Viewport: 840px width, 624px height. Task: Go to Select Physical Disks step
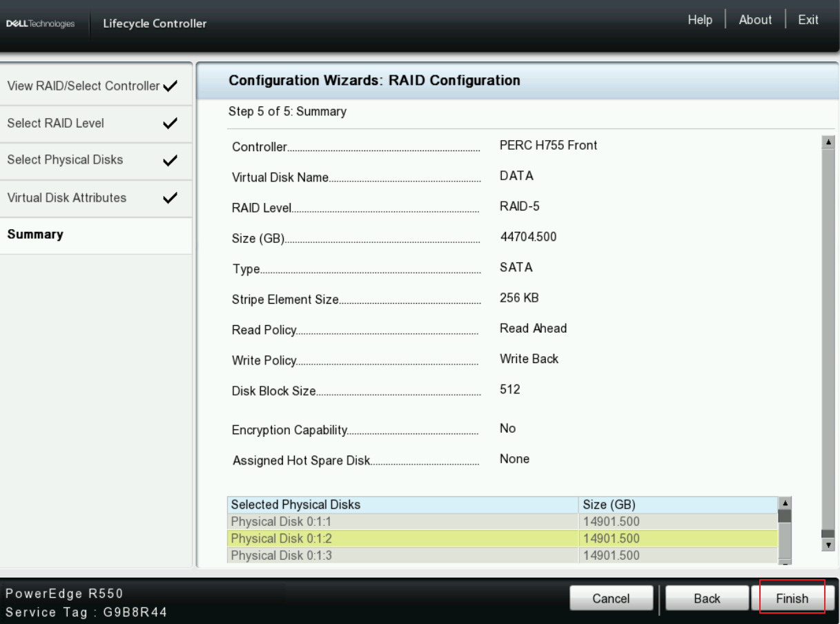pos(95,161)
